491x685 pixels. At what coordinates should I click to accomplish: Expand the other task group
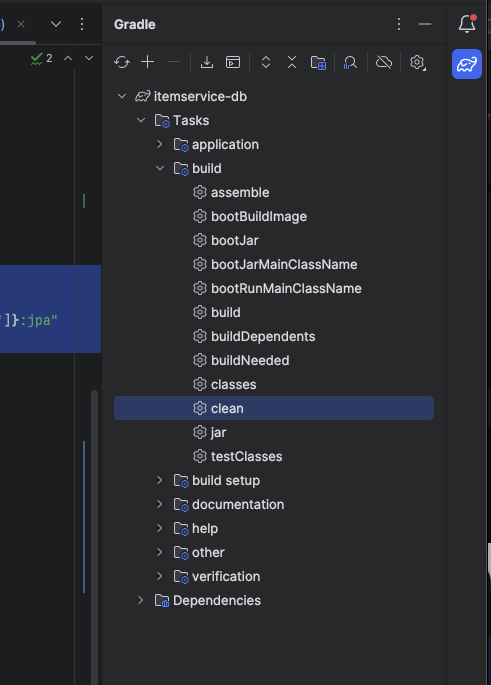tap(160, 552)
